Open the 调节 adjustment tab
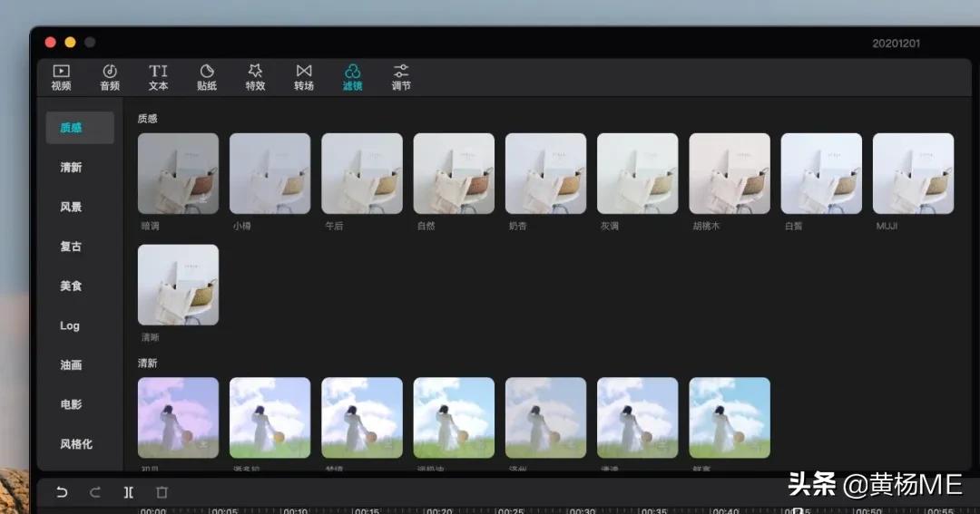Viewport: 980px width, 514px height. click(x=401, y=77)
